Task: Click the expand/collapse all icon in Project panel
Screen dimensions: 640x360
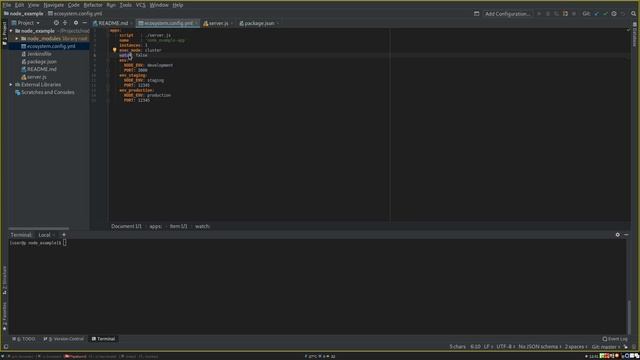Action: pos(65,23)
